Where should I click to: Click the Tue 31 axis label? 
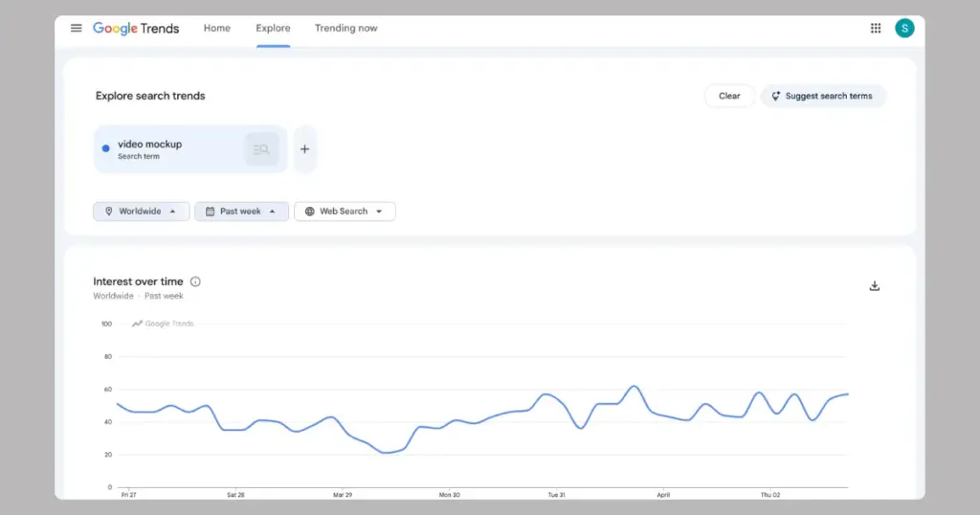(556, 495)
